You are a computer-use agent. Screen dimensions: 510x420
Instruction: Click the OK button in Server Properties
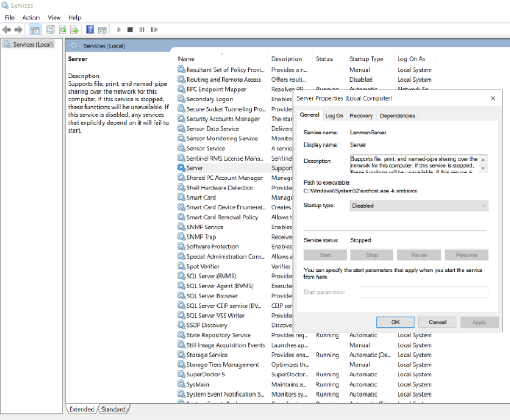coord(396,322)
